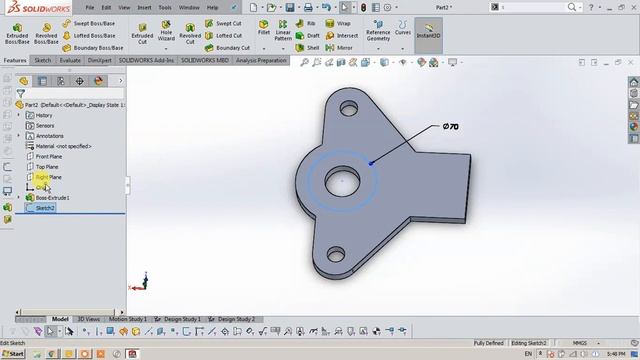Open the Window menu
The image size is (640, 360).
pos(189,7)
